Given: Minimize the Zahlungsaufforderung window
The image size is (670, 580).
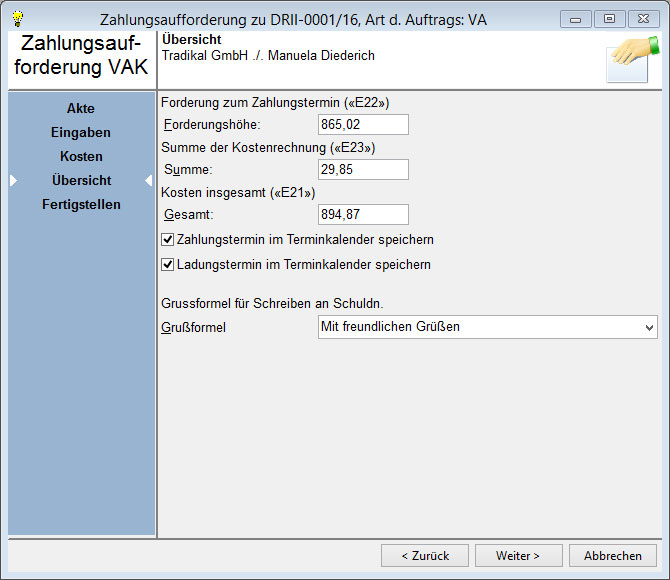Looking at the screenshot, I should click(x=575, y=18).
